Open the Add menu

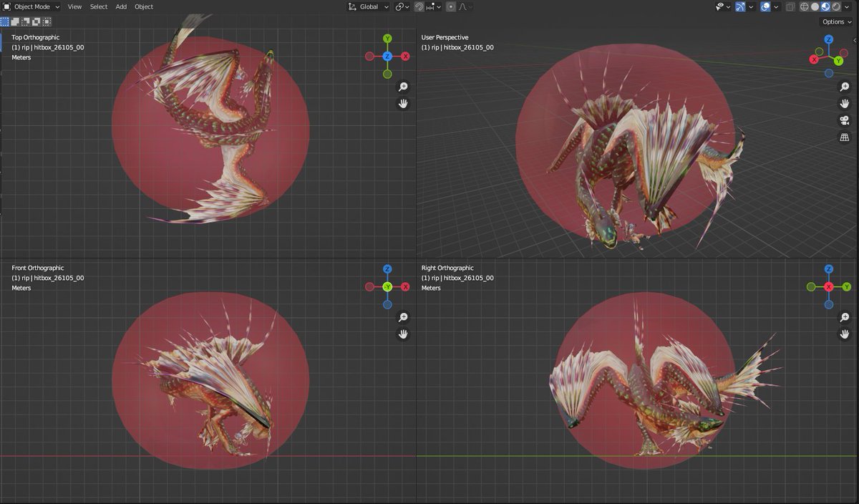tap(121, 6)
